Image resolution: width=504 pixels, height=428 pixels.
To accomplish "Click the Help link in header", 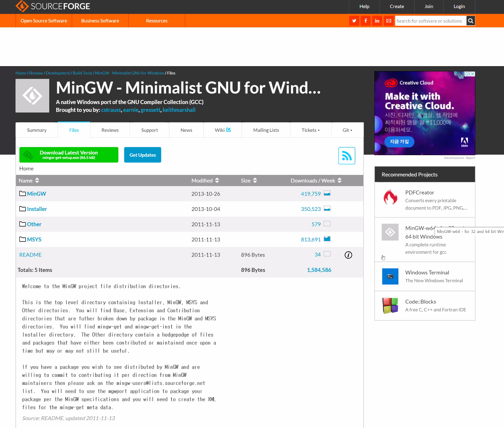I will pos(364,7).
